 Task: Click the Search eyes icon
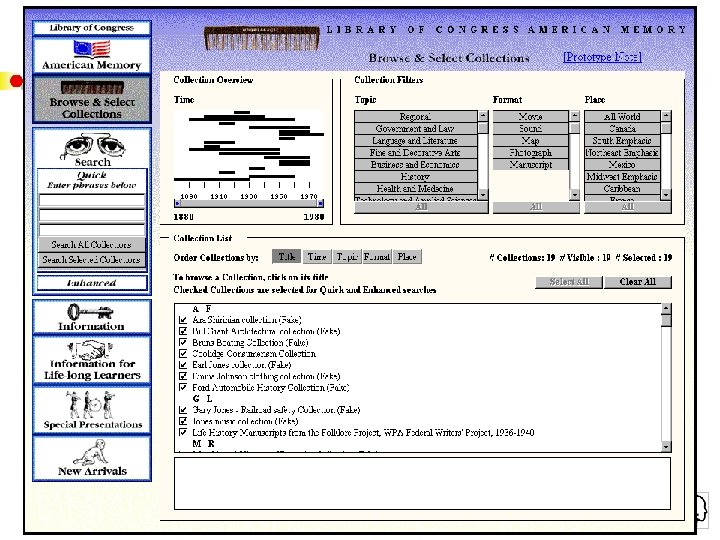tap(93, 146)
